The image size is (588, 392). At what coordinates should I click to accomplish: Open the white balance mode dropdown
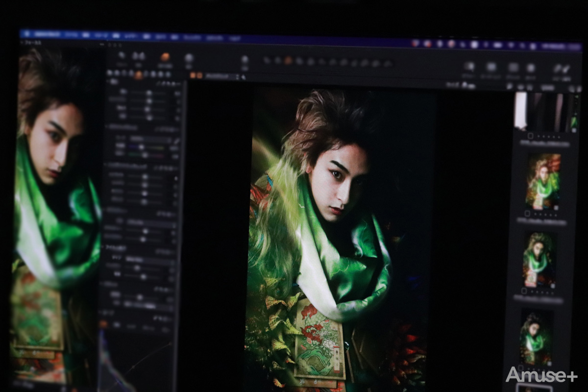click(149, 139)
